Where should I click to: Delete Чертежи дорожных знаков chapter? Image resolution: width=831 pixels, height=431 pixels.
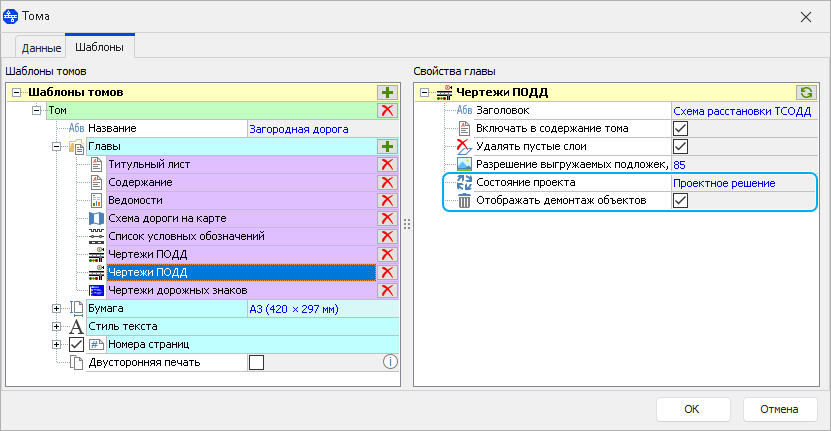(387, 290)
